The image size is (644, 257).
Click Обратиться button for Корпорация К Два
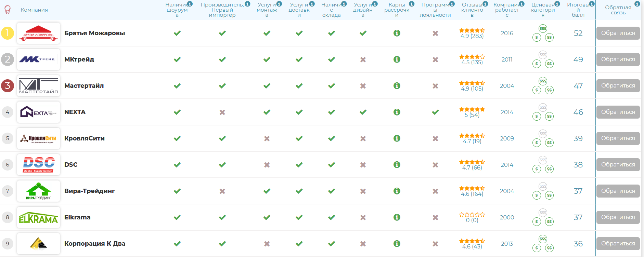coord(618,244)
